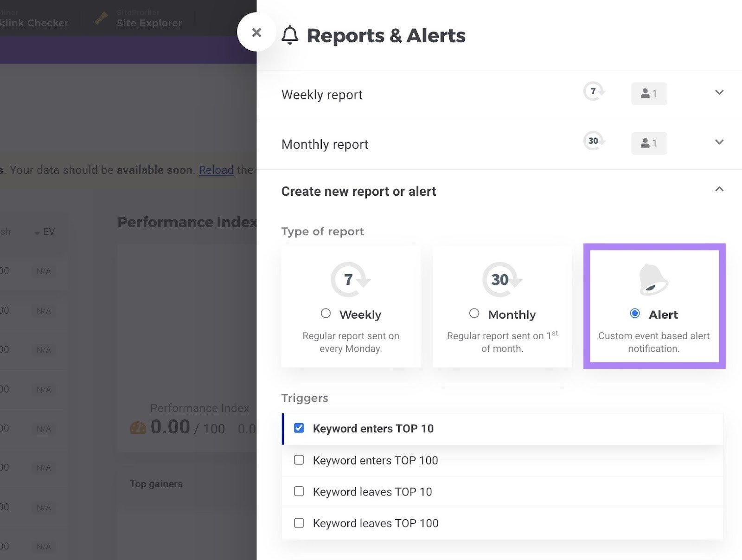This screenshot has height=560, width=742.
Task: Collapse the Create new report or alert section
Action: point(719,189)
